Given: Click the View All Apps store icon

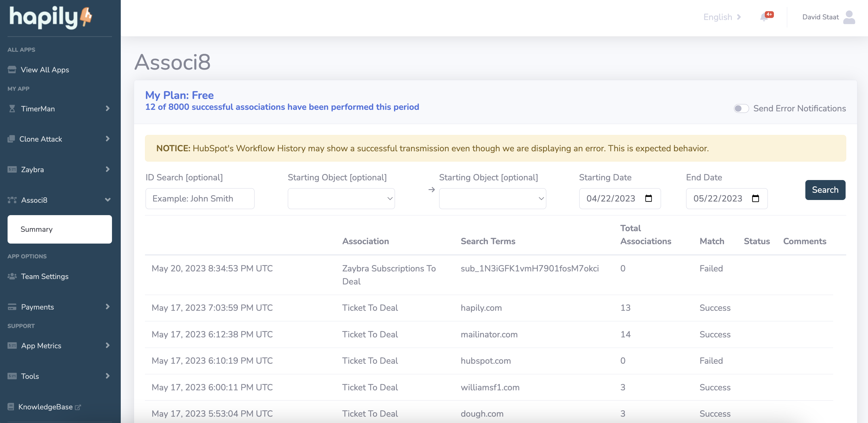Looking at the screenshot, I should coord(12,70).
